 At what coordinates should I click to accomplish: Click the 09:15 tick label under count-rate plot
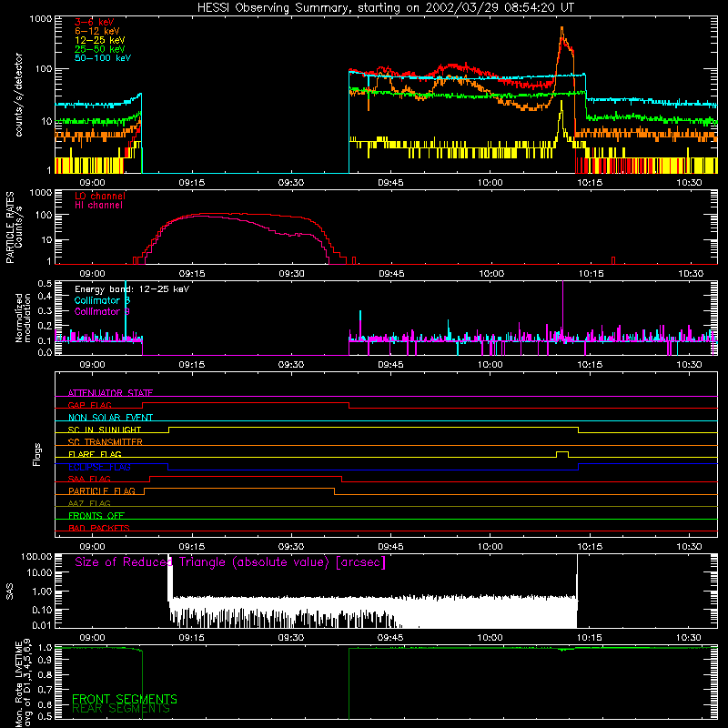point(192,183)
